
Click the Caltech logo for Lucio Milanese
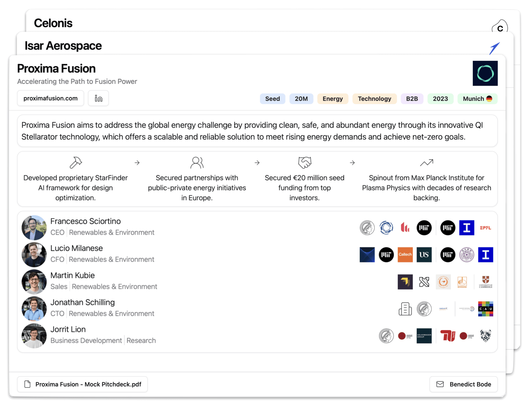pos(405,255)
